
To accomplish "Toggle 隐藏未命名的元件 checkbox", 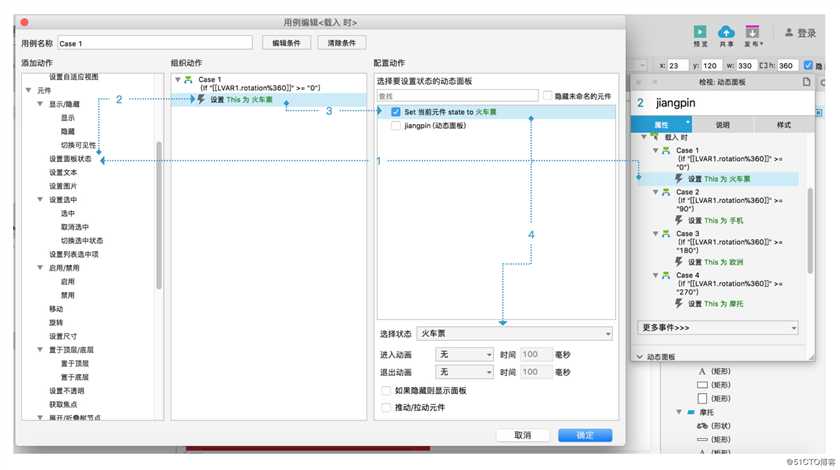I will 548,95.
